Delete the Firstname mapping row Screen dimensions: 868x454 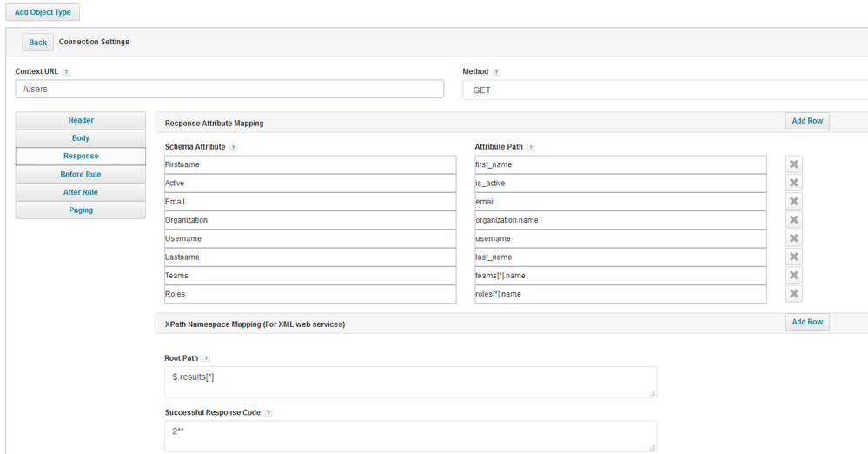click(793, 164)
